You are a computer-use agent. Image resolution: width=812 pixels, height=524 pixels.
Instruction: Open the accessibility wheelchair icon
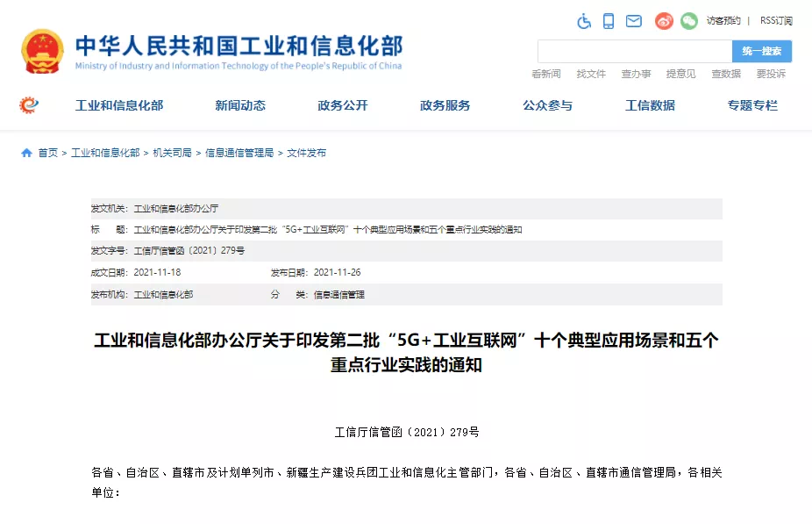click(x=584, y=21)
